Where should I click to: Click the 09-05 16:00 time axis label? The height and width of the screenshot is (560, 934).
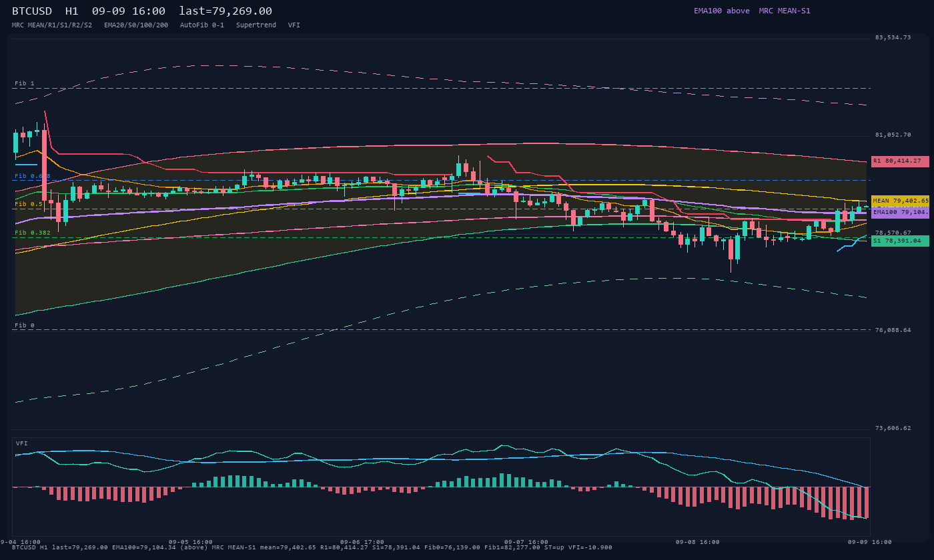pyautogui.click(x=191, y=542)
